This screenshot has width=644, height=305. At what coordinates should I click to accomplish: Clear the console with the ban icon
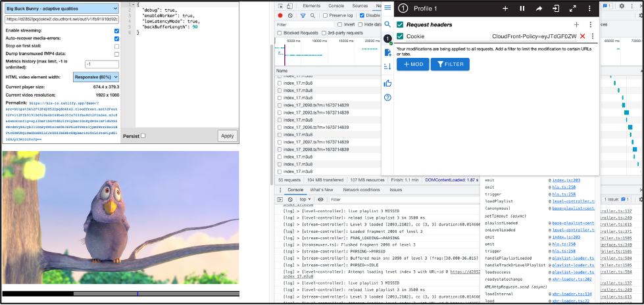click(291, 200)
